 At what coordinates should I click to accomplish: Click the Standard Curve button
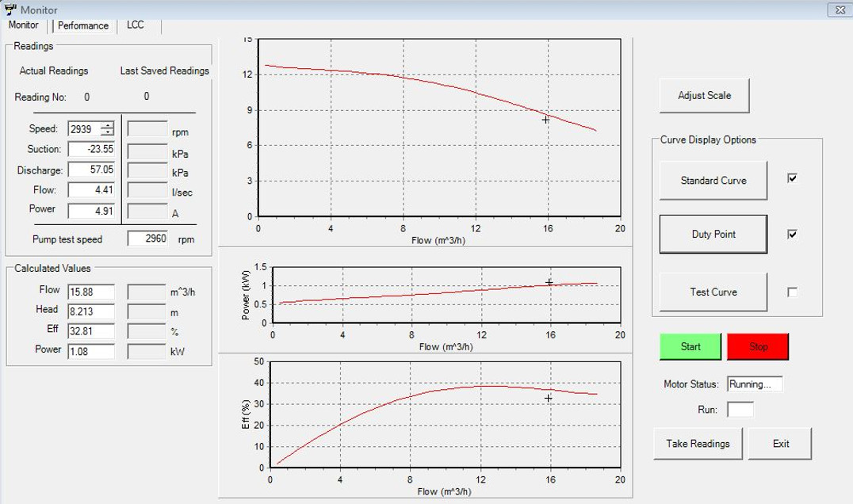[713, 181]
